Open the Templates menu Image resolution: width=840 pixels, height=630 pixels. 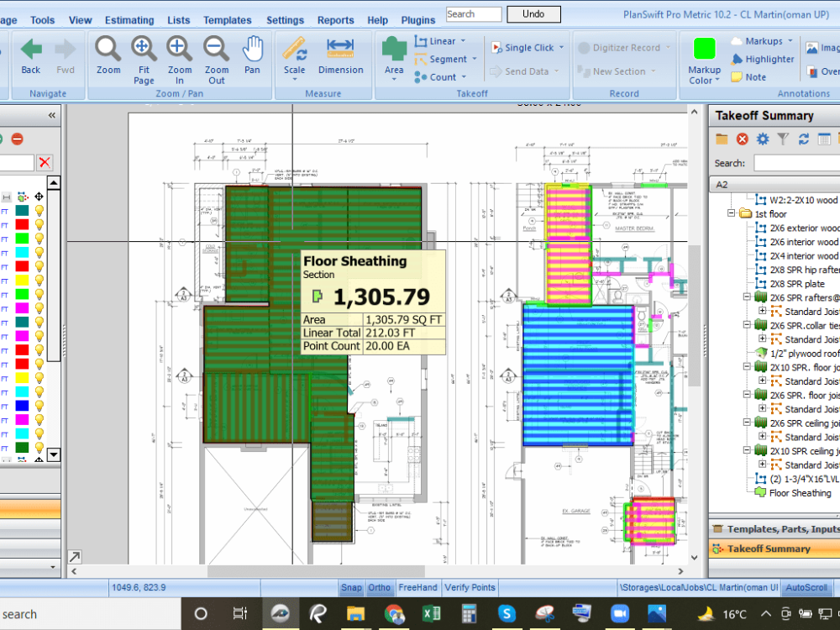[x=227, y=20]
